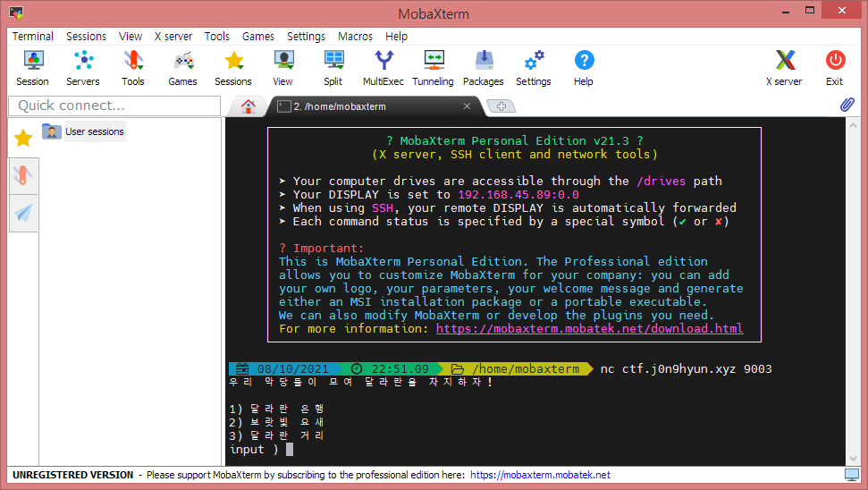The width and height of the screenshot is (868, 490).
Task: Select the User sessions tree folder
Action: click(84, 131)
